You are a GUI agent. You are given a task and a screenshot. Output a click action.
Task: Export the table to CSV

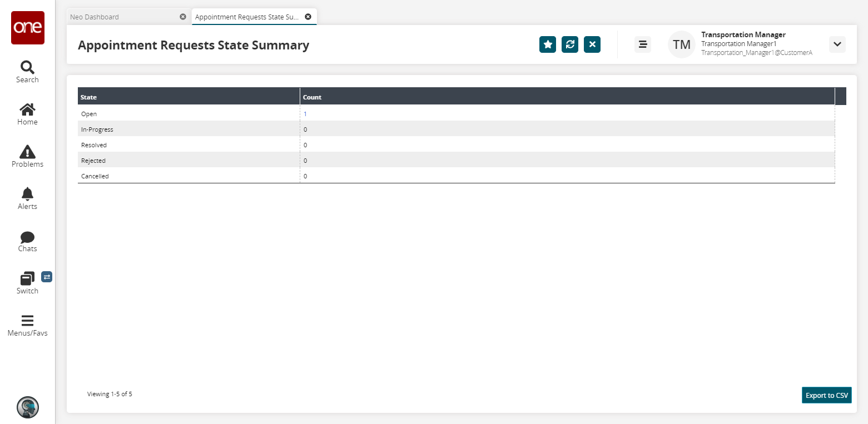click(x=827, y=395)
